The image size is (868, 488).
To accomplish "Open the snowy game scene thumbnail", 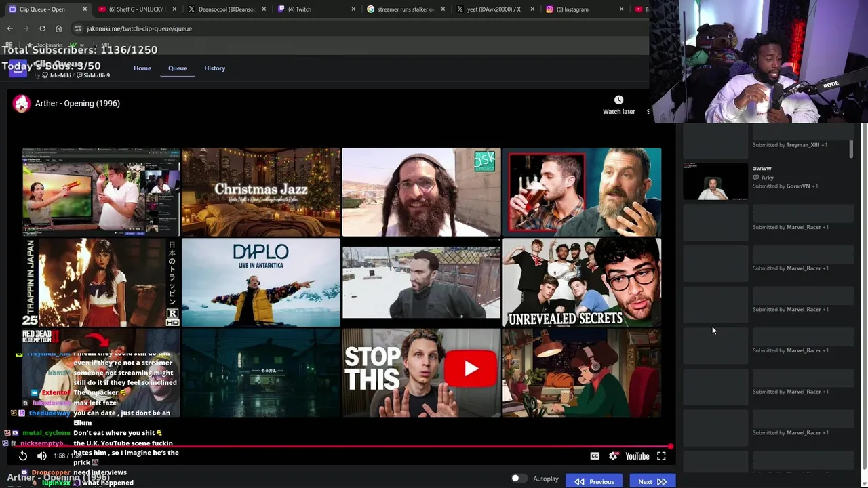I will point(421,282).
